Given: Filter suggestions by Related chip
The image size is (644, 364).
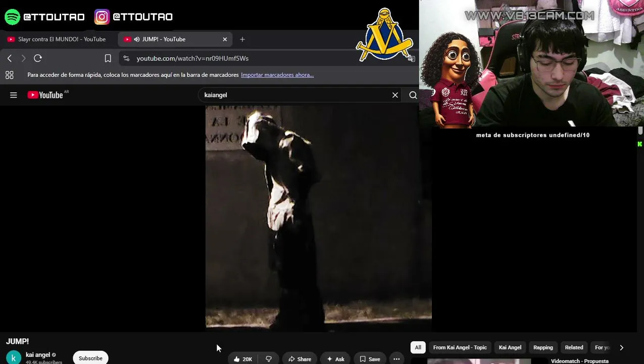Looking at the screenshot, I should [574, 347].
